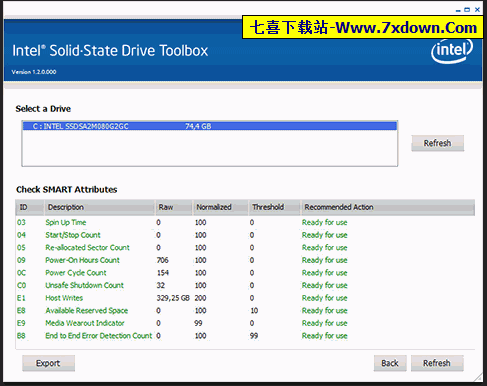The image size is (487, 386).
Task: Click the 74,4 GB drive size
Action: [x=198, y=126]
